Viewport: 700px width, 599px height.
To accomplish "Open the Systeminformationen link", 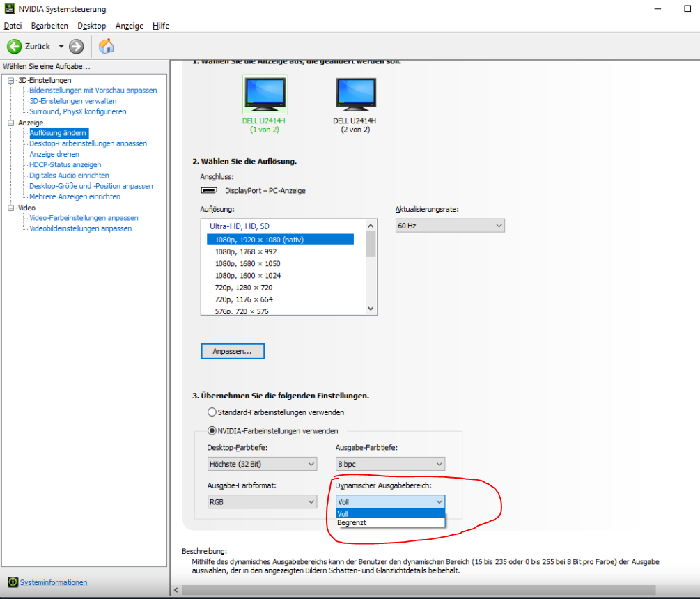I will click(x=54, y=582).
